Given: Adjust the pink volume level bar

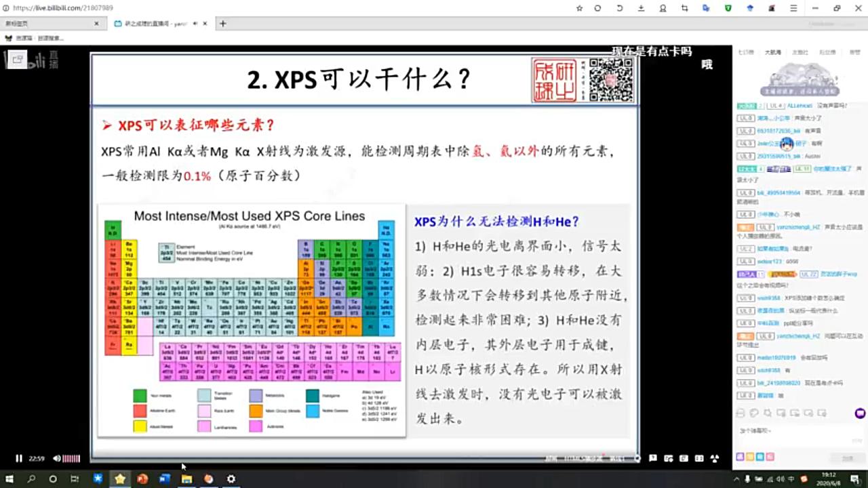Looking at the screenshot, I should click(x=71, y=458).
